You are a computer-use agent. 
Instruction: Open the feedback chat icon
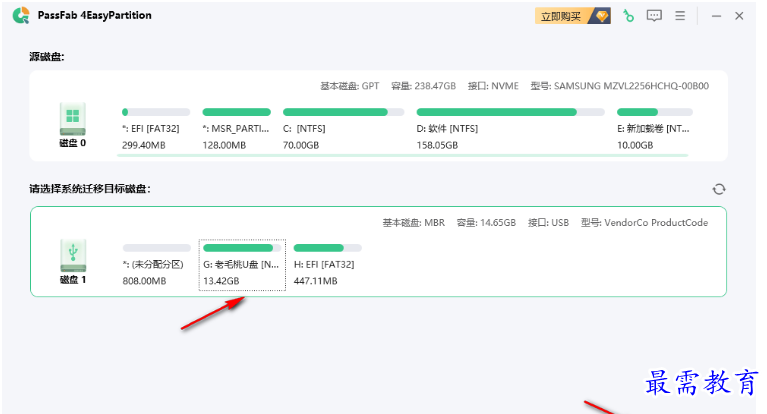(654, 16)
